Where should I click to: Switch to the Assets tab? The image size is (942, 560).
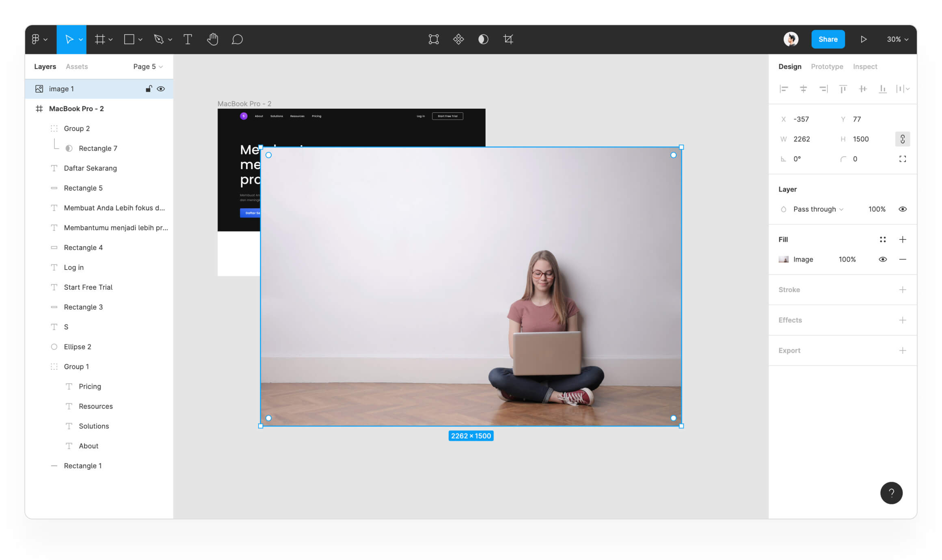77,67
